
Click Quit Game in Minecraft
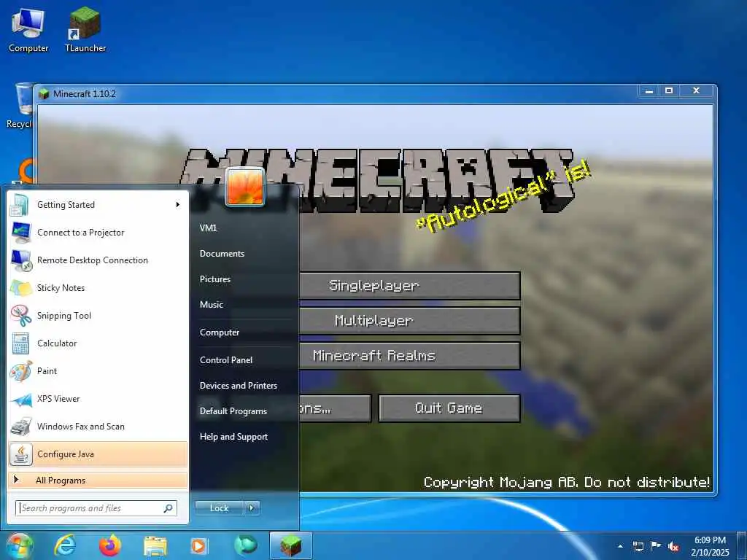[x=449, y=408]
